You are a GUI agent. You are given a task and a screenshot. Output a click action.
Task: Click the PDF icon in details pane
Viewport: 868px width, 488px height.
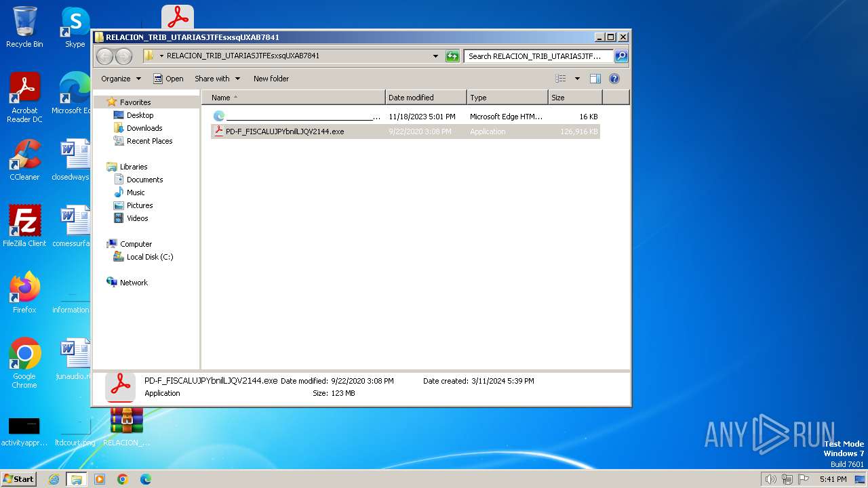coord(120,386)
